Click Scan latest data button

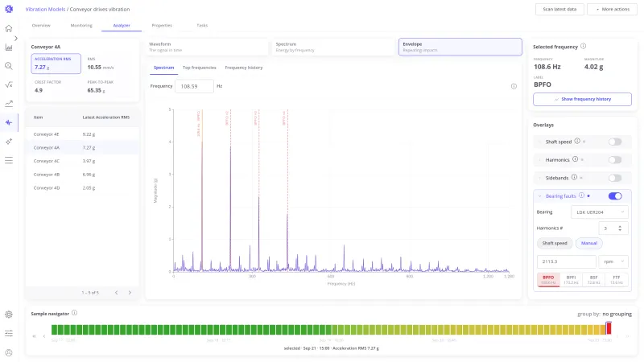pyautogui.click(x=559, y=9)
